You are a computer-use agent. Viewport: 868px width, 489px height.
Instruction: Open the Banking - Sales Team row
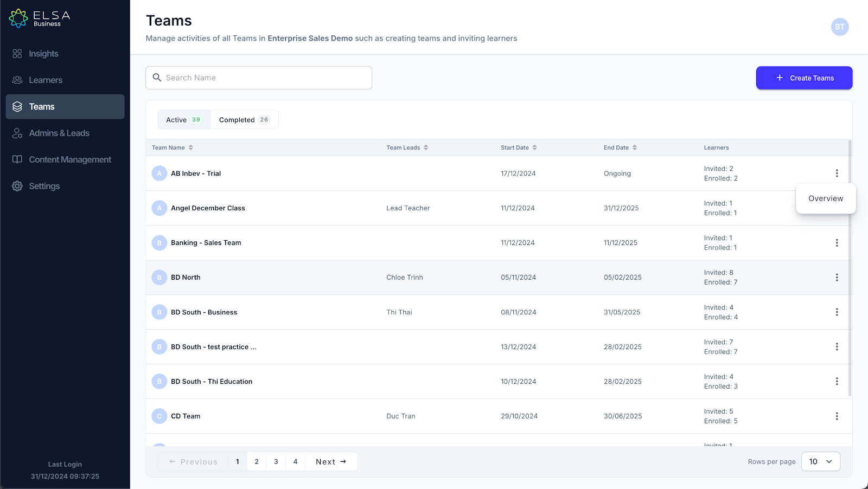pyautogui.click(x=499, y=243)
